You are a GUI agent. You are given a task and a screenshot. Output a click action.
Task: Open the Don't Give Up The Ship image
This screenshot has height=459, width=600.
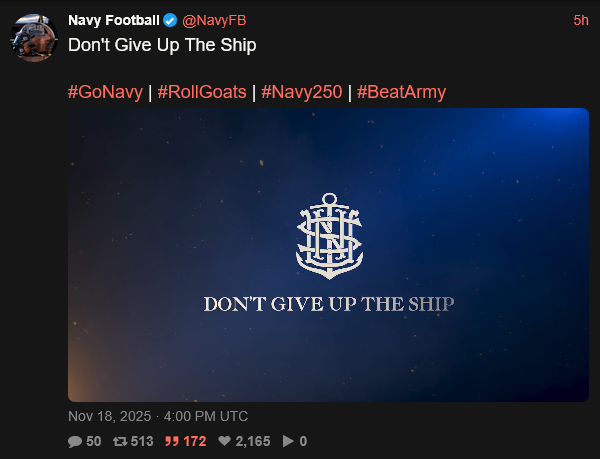coord(328,255)
